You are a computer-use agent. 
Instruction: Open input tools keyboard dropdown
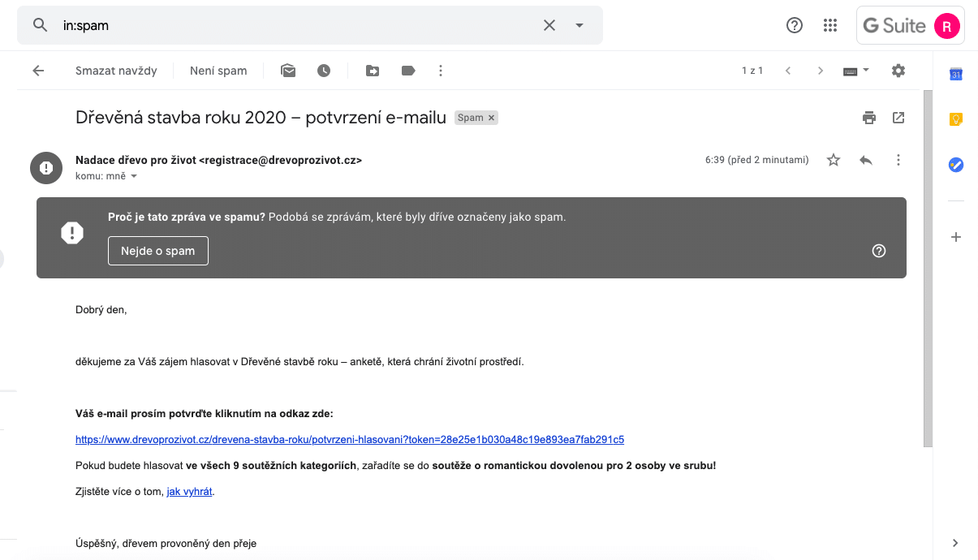[x=856, y=71]
